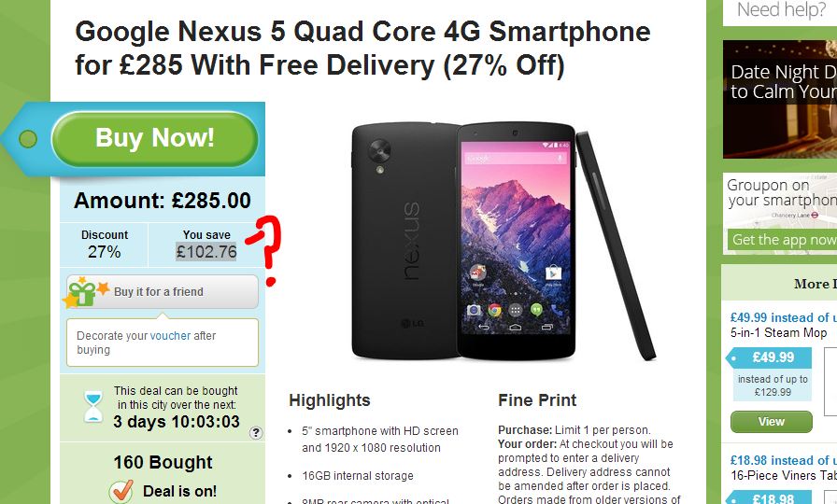Open the question mark help icon

pyautogui.click(x=256, y=432)
